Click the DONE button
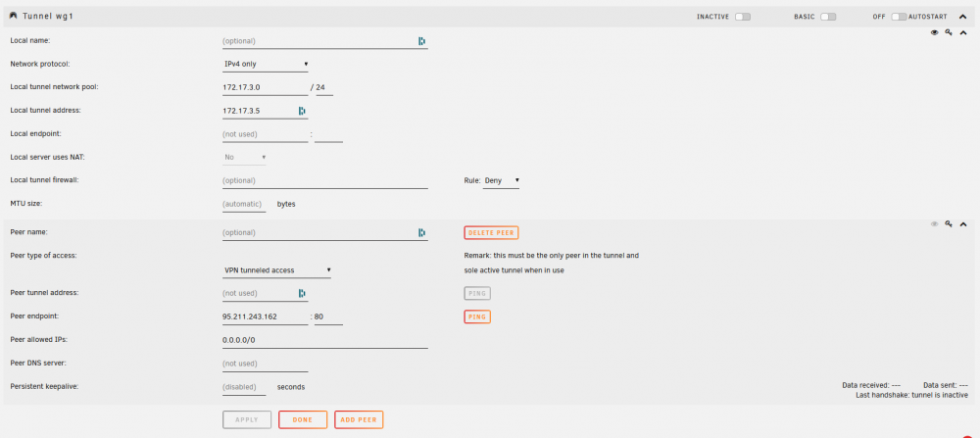This screenshot has height=438, width=980. pos(303,420)
